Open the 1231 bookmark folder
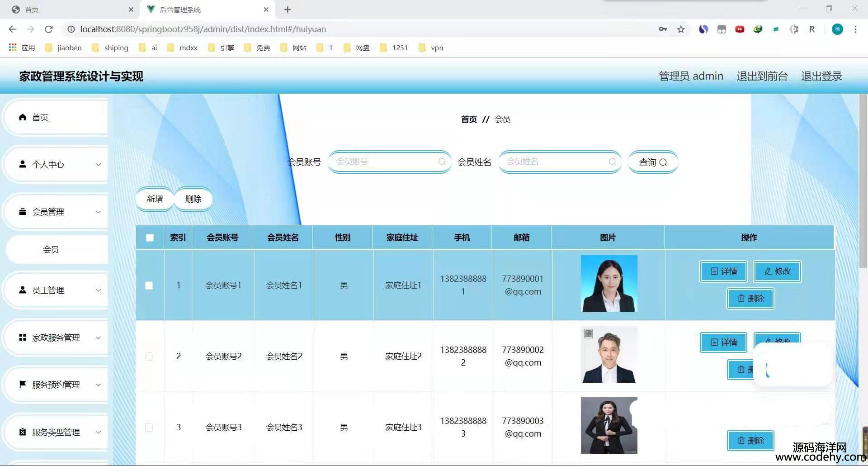The image size is (868, 466). point(394,48)
